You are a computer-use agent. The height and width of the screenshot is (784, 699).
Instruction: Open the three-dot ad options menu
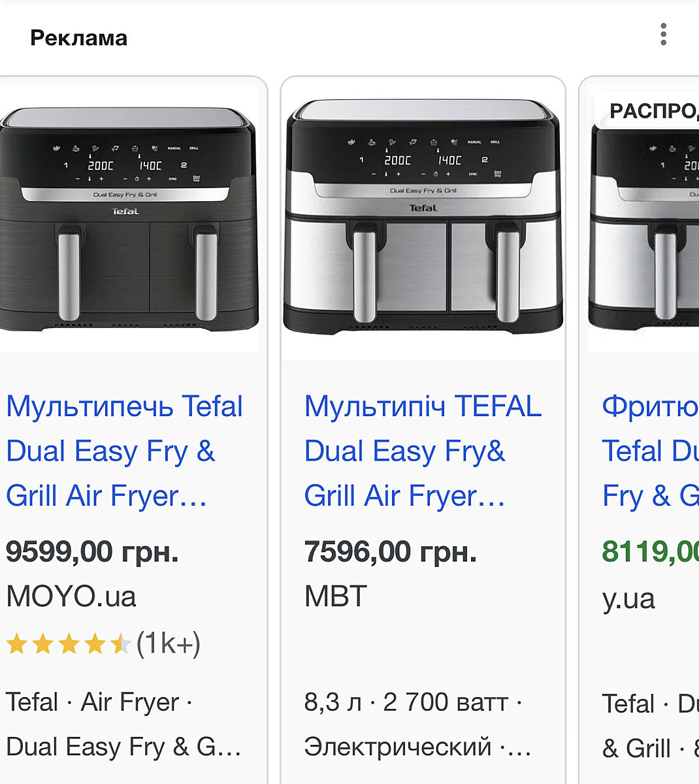click(663, 35)
